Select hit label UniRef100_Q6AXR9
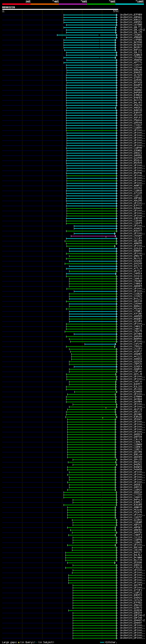 click(x=131, y=457)
